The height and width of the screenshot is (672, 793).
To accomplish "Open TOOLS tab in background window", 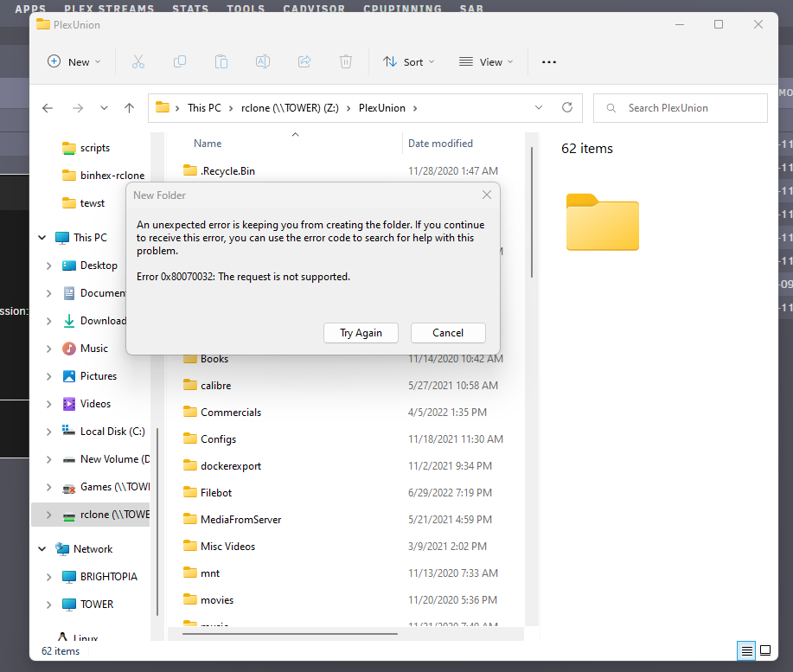I will tap(246, 8).
